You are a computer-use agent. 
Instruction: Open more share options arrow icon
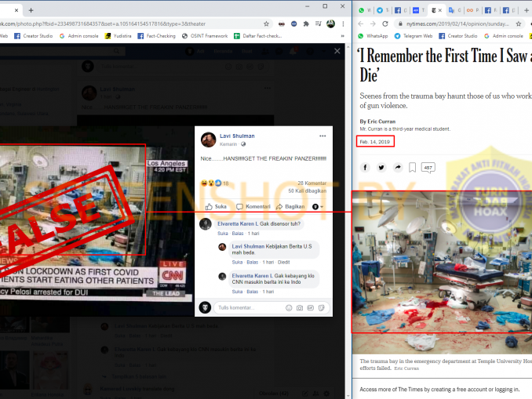398,168
